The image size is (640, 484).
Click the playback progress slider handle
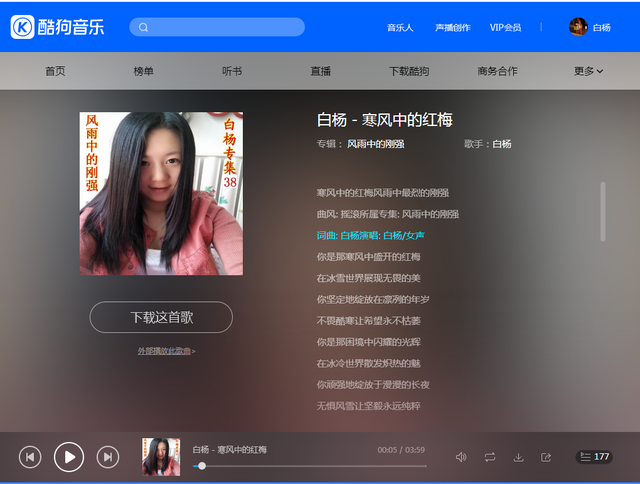coord(202,466)
